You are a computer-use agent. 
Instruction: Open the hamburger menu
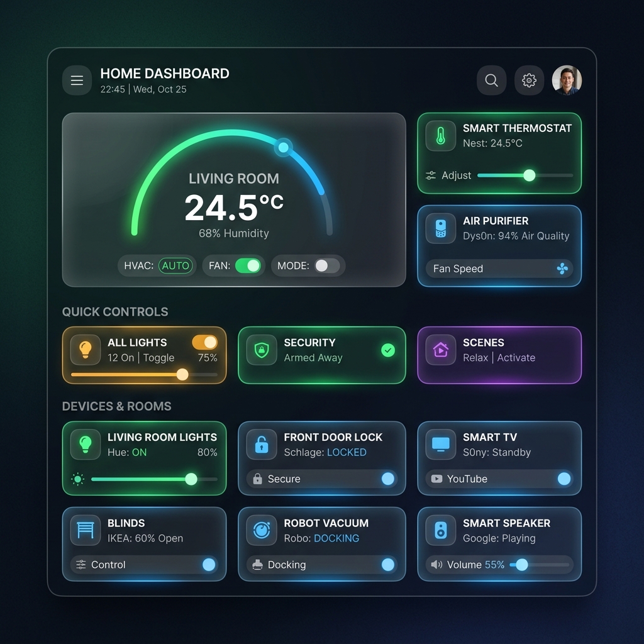77,80
